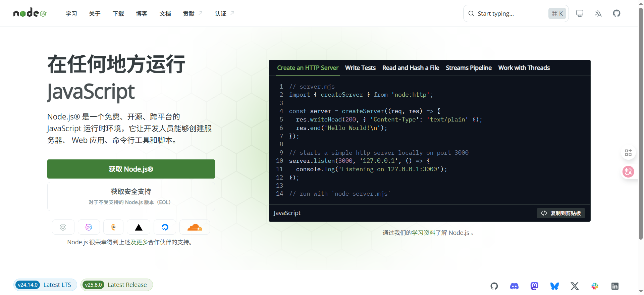Click code line starting "server.listen(3000"
Screen dimensions: 644x295
(359, 161)
